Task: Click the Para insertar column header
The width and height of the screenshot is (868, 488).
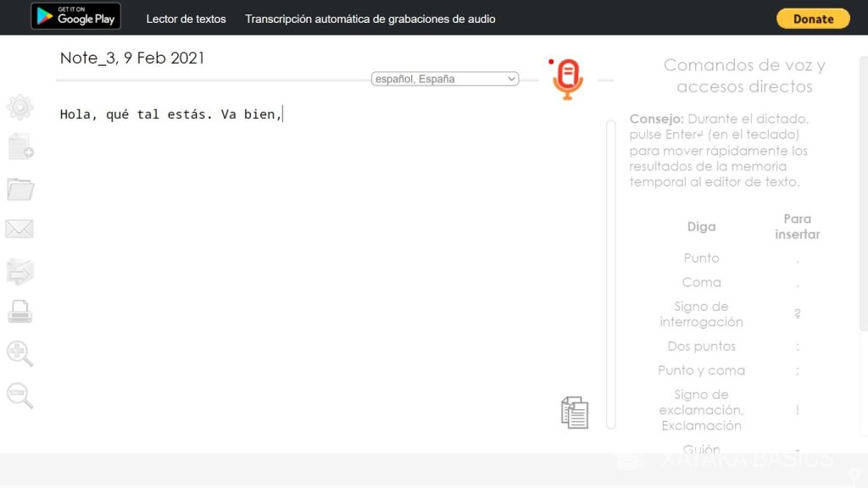Action: tap(797, 226)
